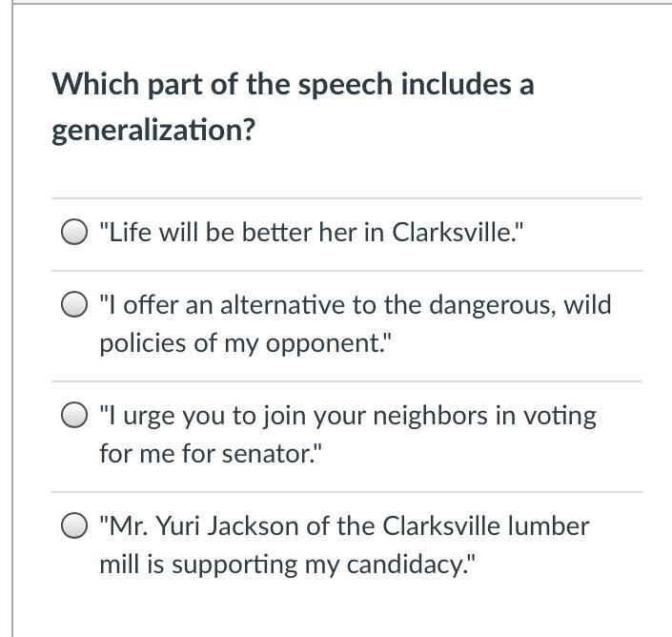
Task: Choose the "I offer an alternative" radio option
Action: tap(74, 304)
